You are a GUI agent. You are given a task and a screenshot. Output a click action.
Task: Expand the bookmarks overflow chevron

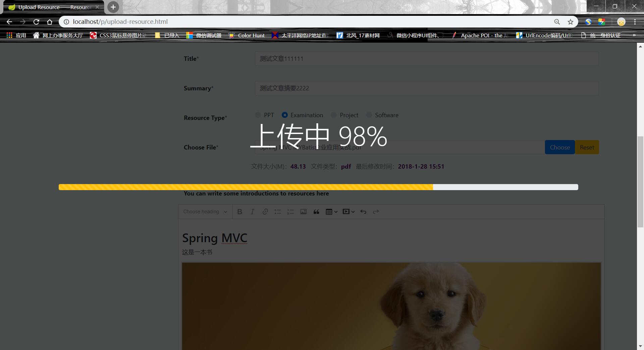click(x=634, y=35)
